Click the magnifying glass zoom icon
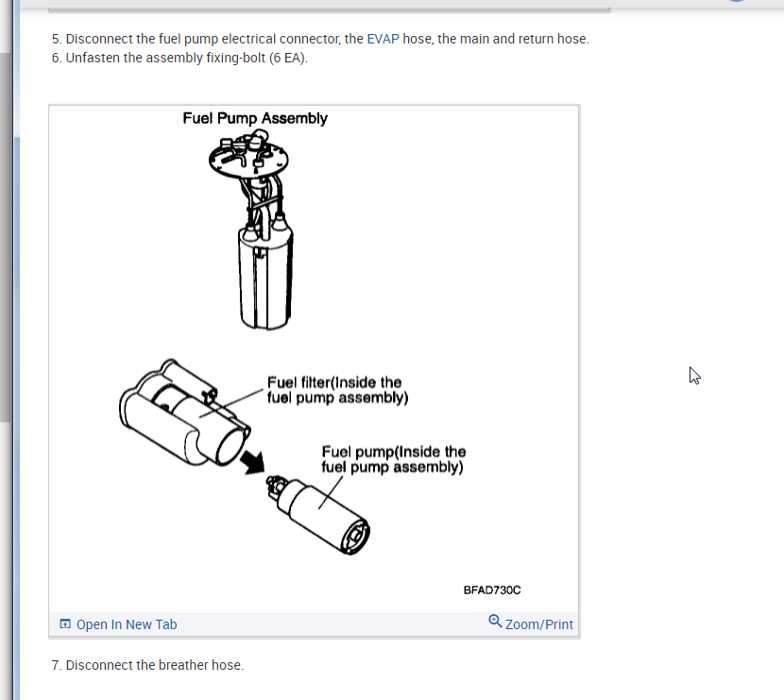 click(x=495, y=621)
